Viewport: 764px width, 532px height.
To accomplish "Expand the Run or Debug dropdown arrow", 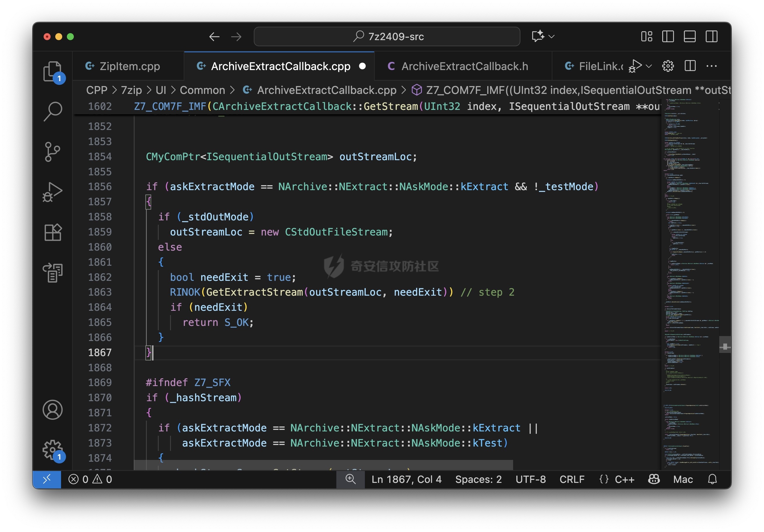I will coord(649,66).
